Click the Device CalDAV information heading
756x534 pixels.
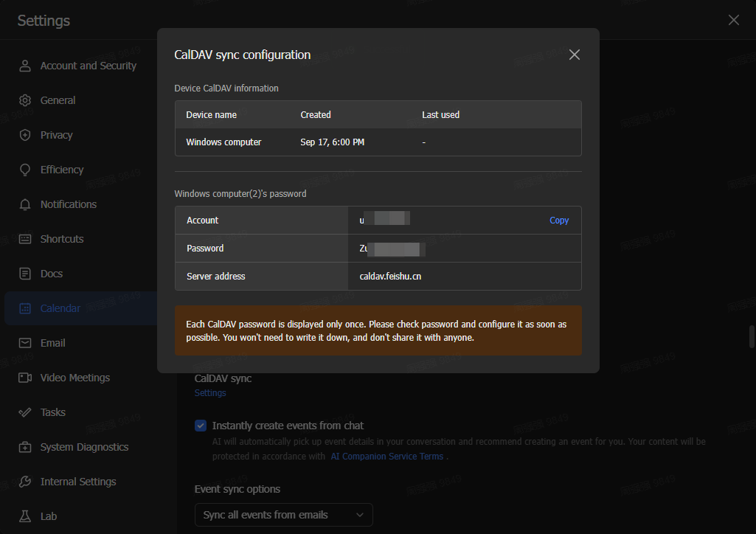point(226,89)
